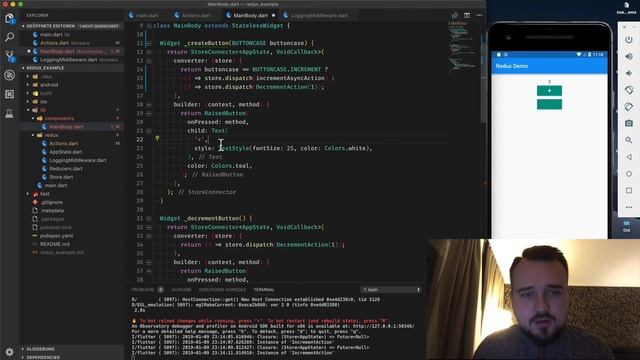Click the emulator Volume Down icon
640x360 pixels.
click(629, 73)
